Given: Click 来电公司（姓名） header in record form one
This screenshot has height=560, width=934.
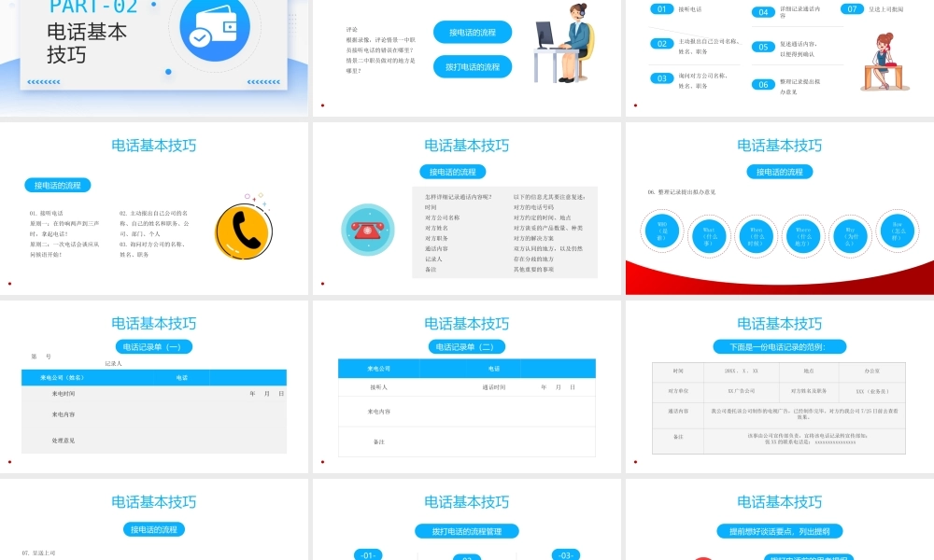Looking at the screenshot, I should coord(62,377).
